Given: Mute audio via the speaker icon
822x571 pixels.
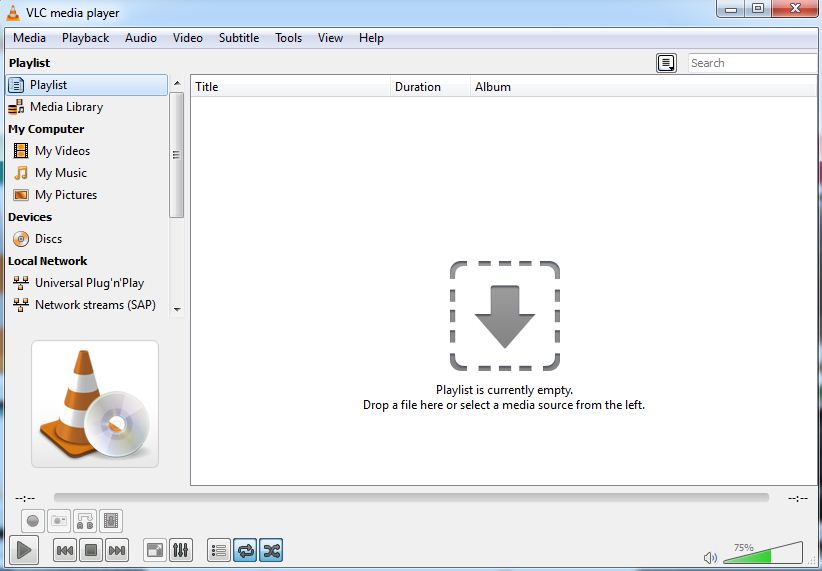Looking at the screenshot, I should (710, 557).
